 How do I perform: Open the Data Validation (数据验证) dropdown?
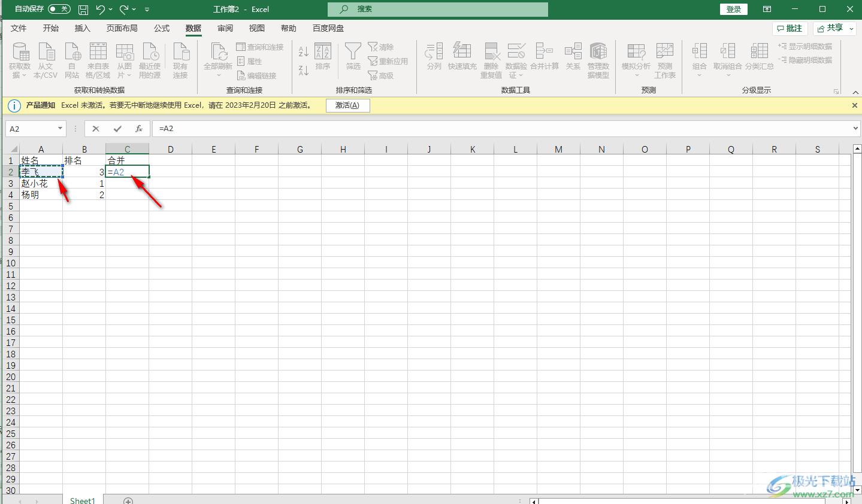click(516, 60)
